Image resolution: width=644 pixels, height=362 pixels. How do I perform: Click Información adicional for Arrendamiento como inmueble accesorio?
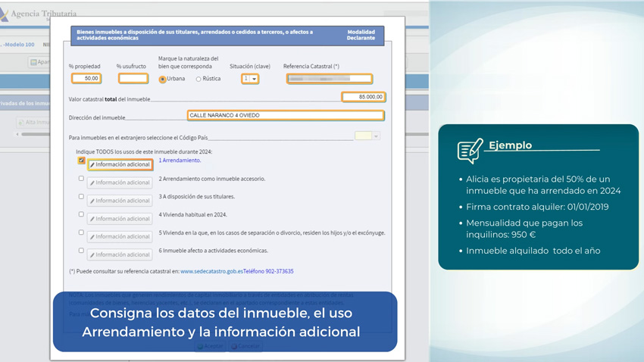[x=120, y=183]
